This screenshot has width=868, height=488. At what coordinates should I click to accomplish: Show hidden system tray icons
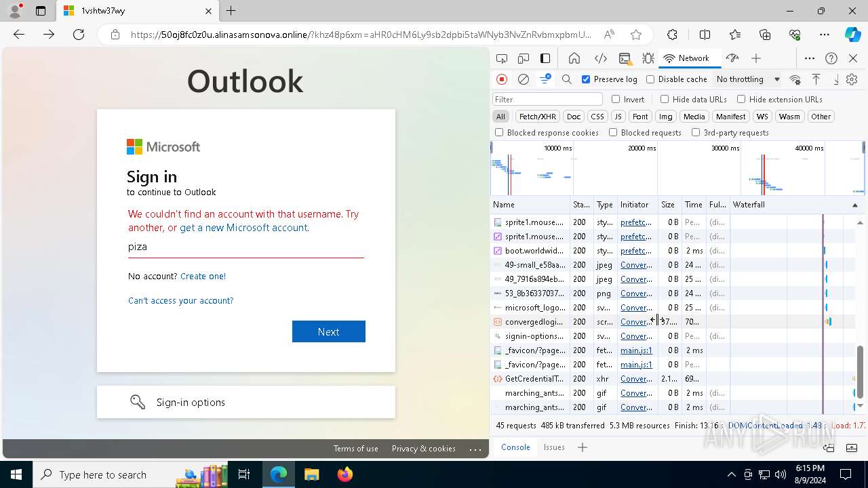click(x=731, y=474)
